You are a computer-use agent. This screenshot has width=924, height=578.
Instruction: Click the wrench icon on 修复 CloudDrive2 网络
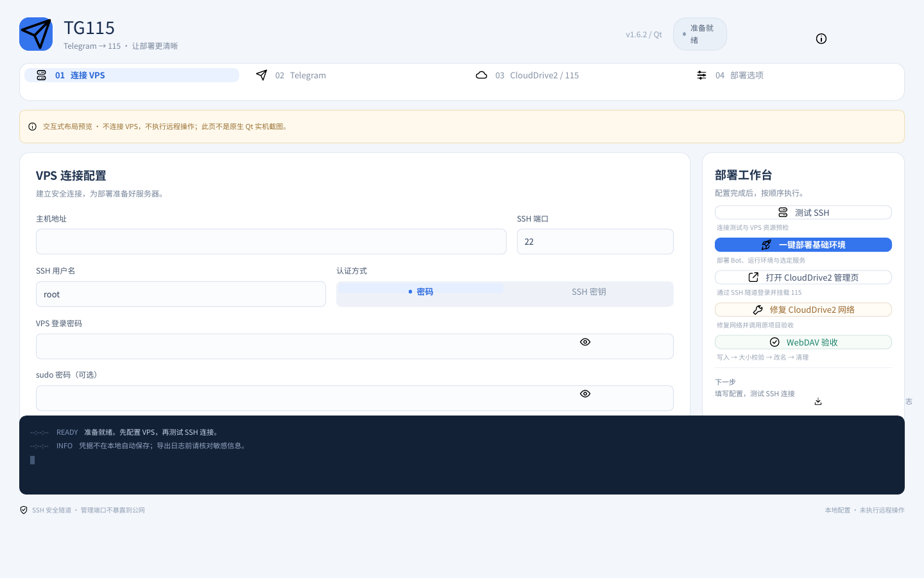[758, 310]
